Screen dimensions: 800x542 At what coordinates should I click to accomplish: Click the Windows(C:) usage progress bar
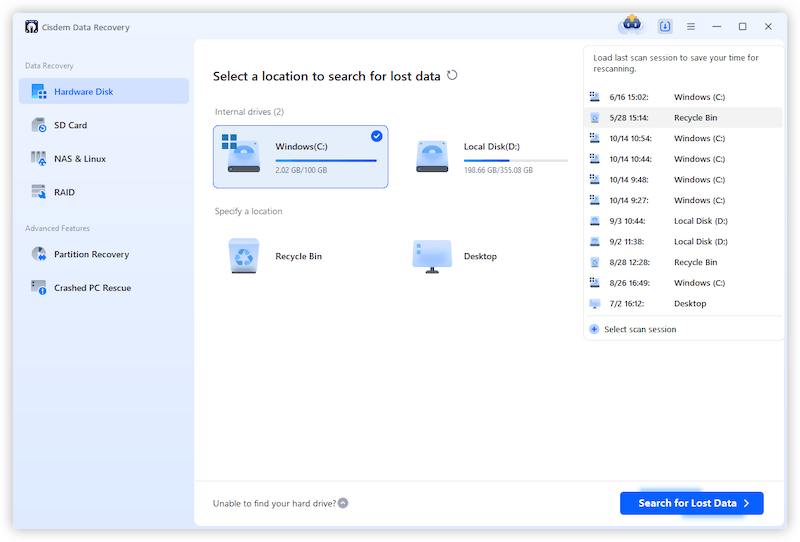tap(326, 161)
